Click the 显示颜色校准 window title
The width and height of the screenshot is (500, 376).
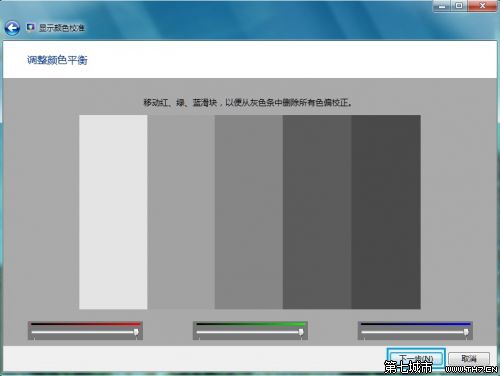[62, 28]
